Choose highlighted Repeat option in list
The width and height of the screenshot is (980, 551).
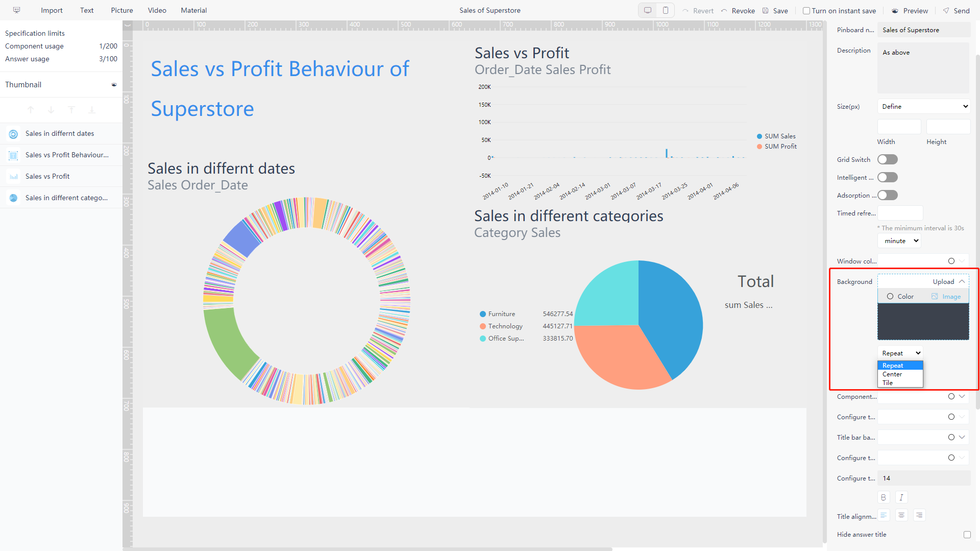click(900, 366)
